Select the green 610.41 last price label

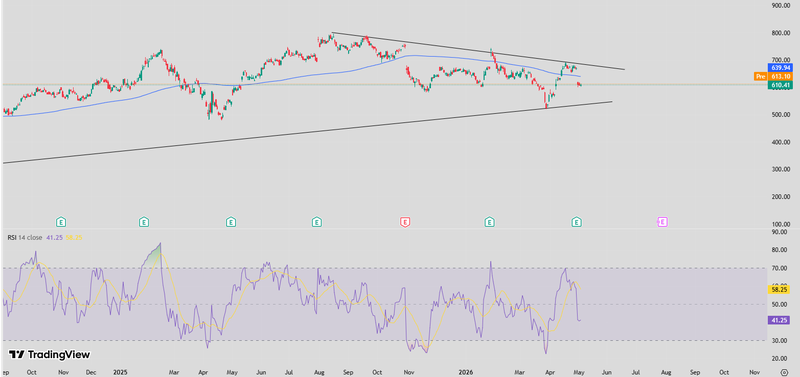[x=781, y=85]
